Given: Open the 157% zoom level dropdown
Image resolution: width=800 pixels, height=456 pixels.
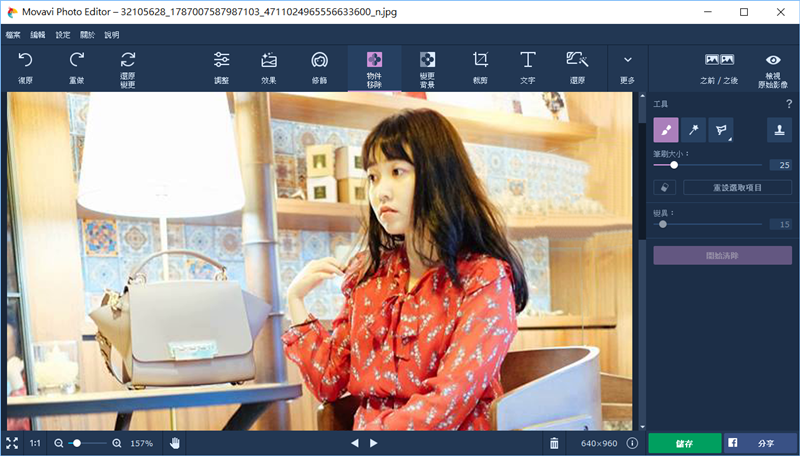Looking at the screenshot, I should [141, 443].
